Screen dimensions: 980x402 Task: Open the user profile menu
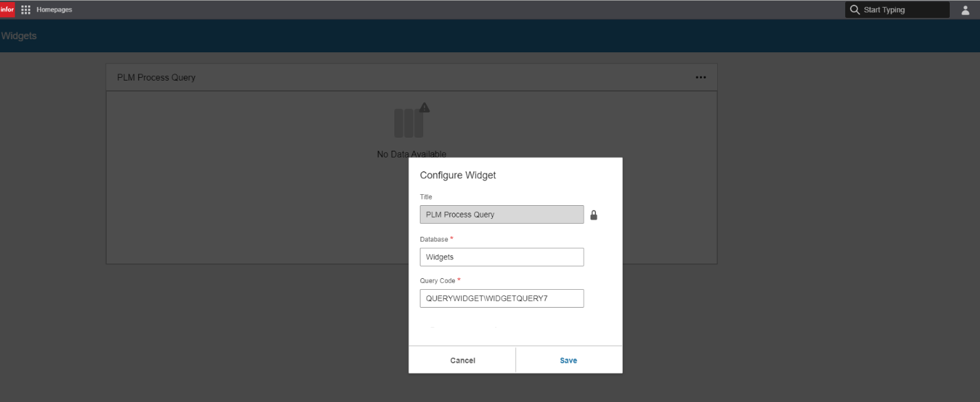(965, 10)
